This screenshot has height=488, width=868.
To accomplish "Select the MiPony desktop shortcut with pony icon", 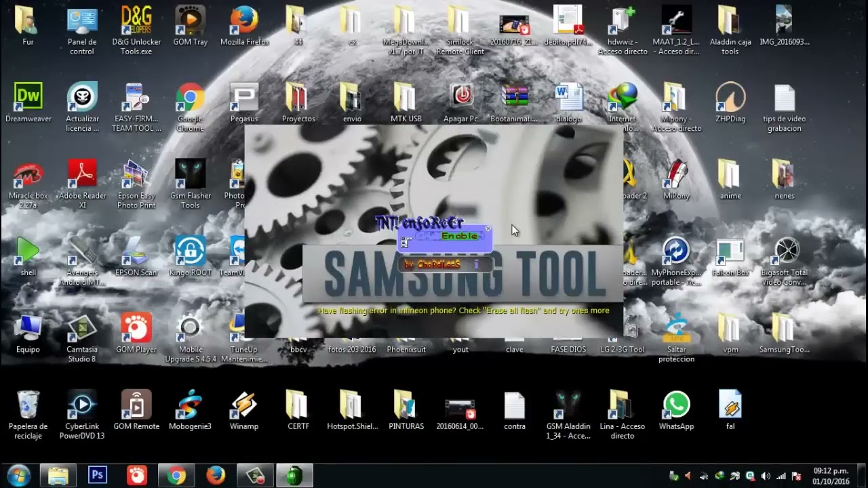I will pos(676,180).
